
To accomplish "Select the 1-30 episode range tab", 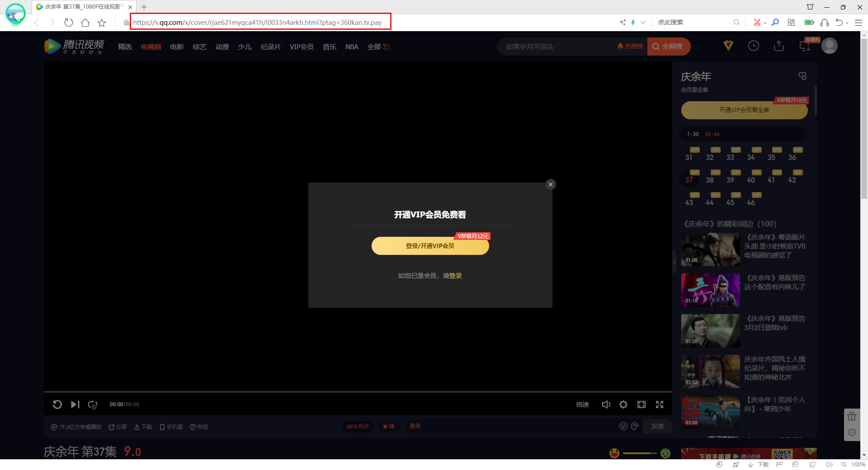I will pyautogui.click(x=693, y=134).
